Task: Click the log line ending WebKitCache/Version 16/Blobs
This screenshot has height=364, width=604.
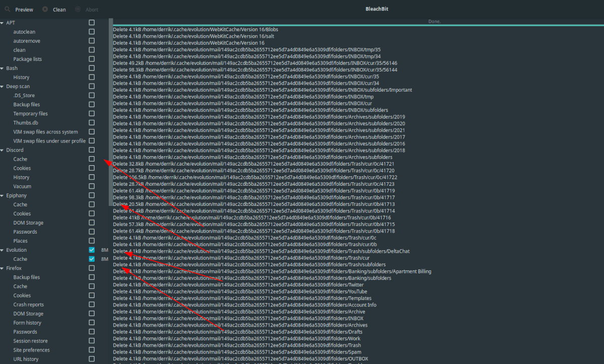Action: (x=195, y=29)
